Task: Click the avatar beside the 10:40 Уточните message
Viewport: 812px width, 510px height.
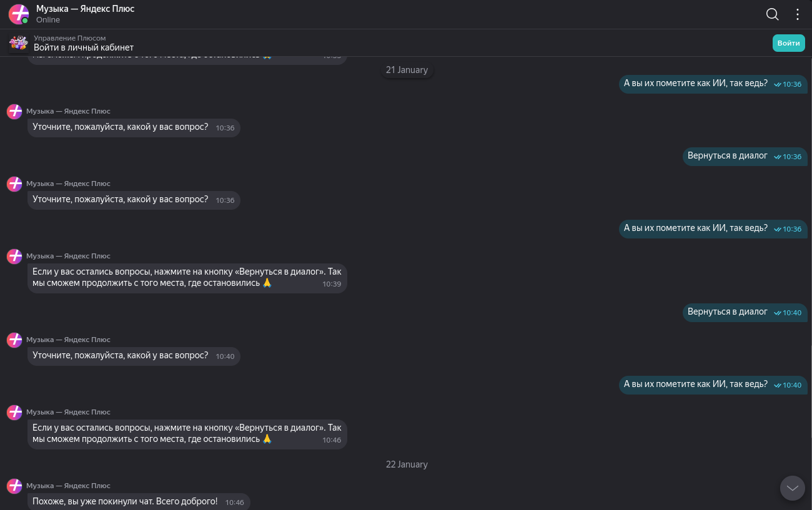Action: coord(14,340)
